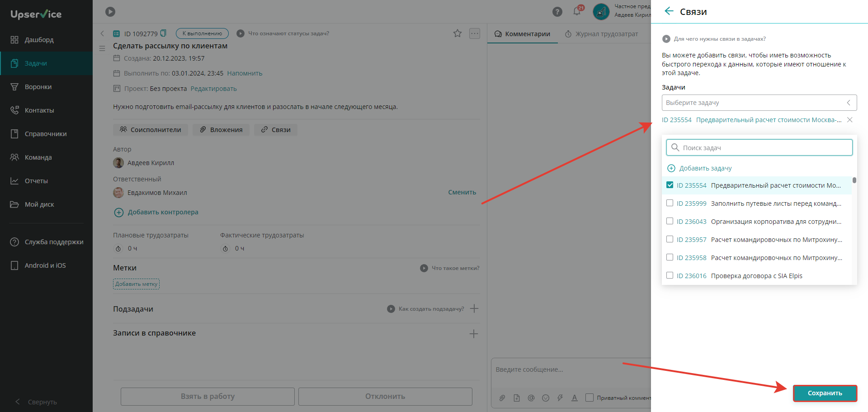Screen dimensions: 868x412
Task: Click Сменить to change the responsible person
Action: [x=462, y=192]
